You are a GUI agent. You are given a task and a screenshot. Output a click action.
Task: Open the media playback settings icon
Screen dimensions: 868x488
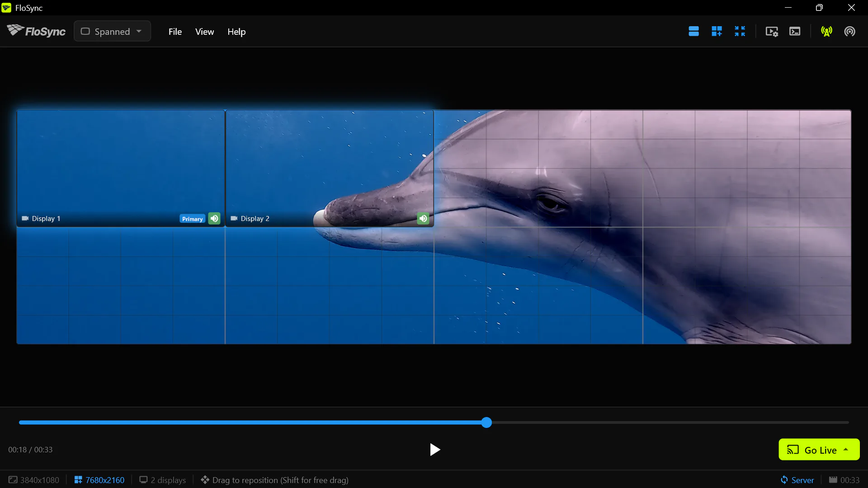point(772,31)
